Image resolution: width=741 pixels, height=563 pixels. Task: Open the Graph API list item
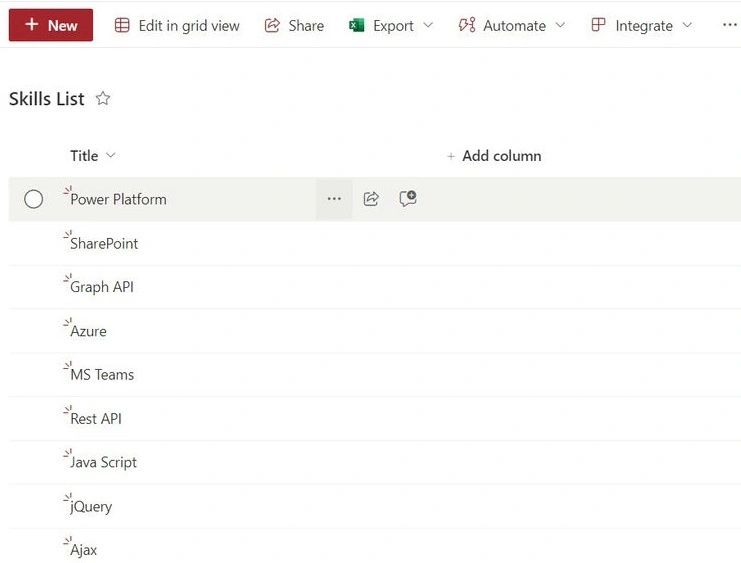[x=102, y=287]
